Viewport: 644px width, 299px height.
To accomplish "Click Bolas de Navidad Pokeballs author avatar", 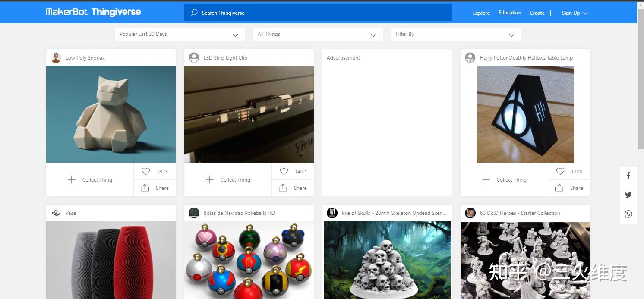I will pos(194,213).
